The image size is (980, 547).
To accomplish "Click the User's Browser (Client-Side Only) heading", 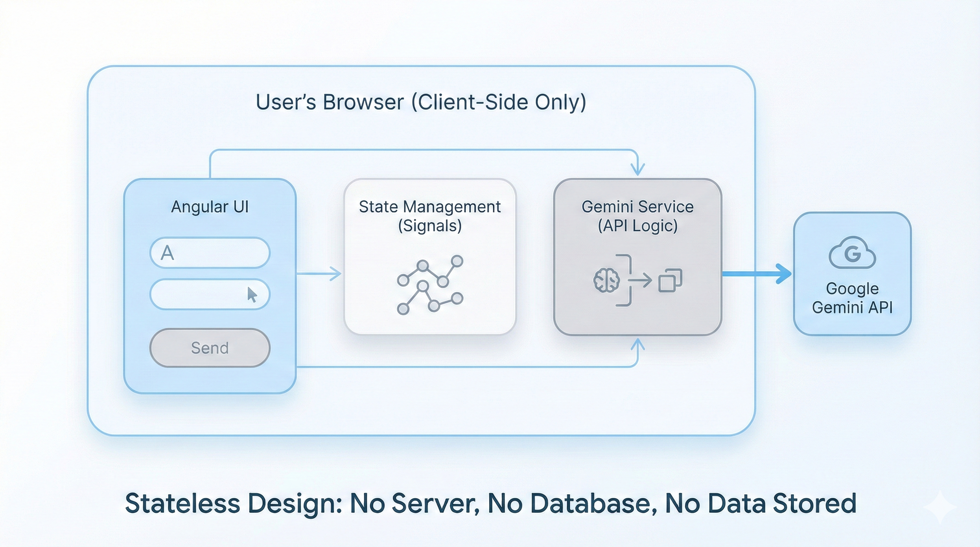I will click(421, 102).
